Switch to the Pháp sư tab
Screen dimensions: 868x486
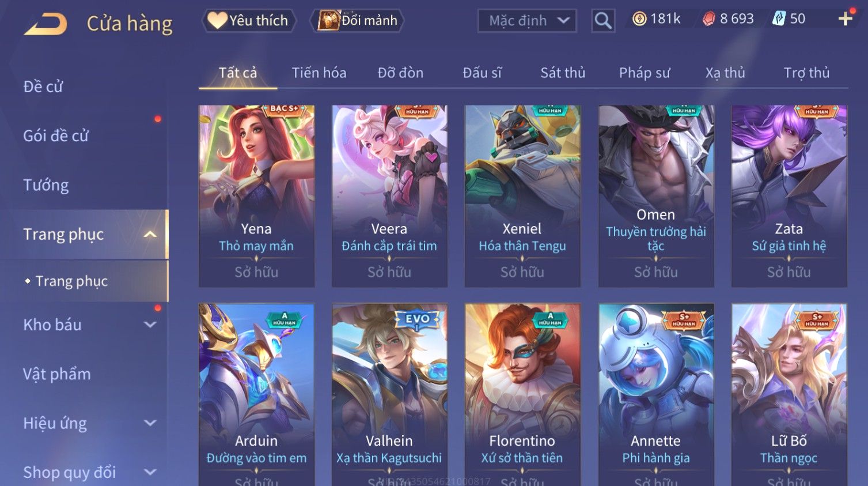click(x=645, y=73)
